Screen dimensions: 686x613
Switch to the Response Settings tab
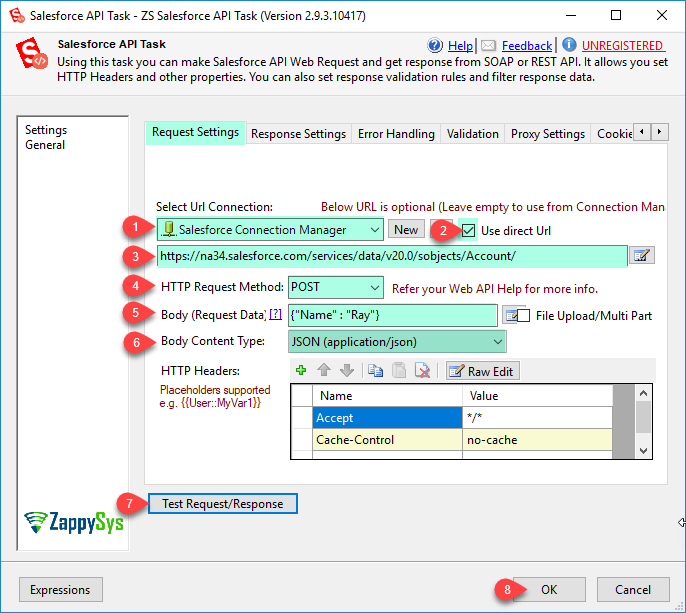298,134
